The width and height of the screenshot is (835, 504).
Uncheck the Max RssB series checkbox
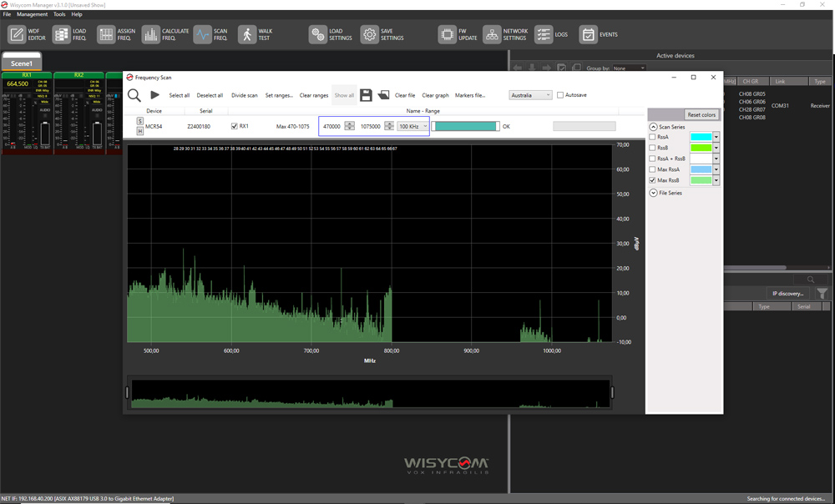(653, 180)
